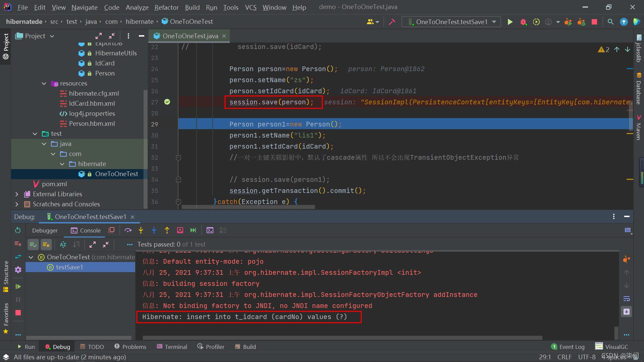Viewport: 644px width, 362px height.
Task: Open Database side panel
Action: pos(639,89)
